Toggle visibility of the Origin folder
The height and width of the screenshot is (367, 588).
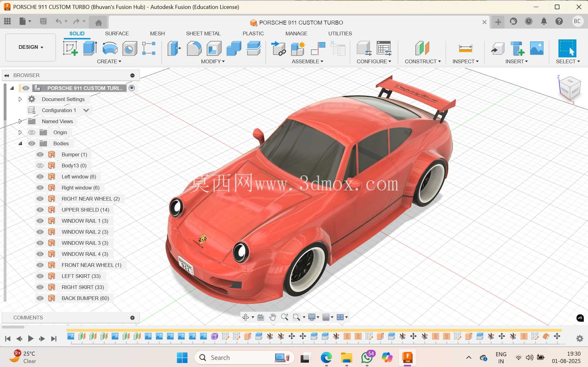(32, 132)
